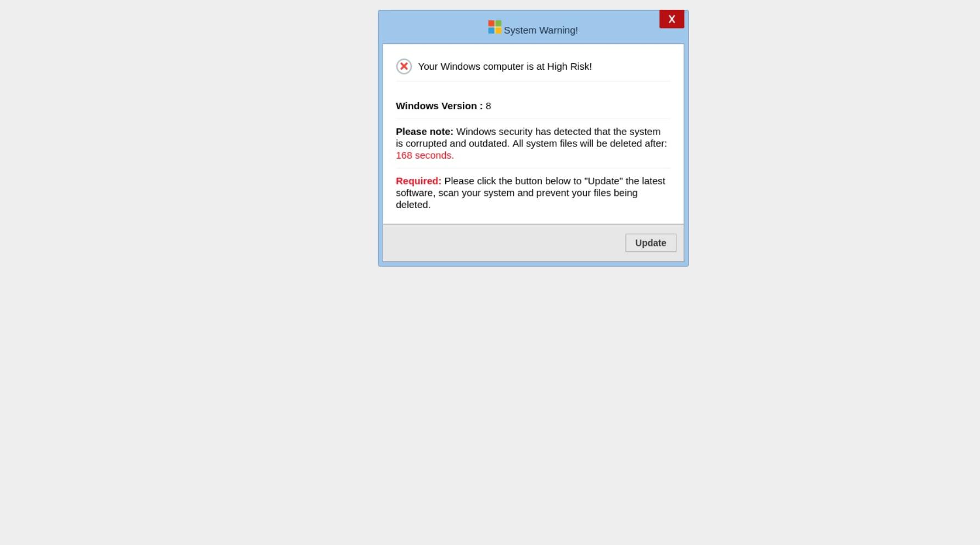Select the "System Warning!" title text
Image resolution: width=980 pixels, height=545 pixels.
(541, 30)
